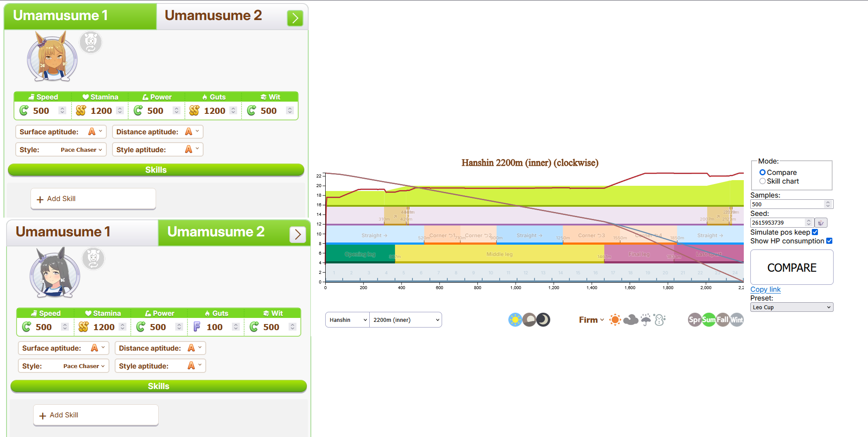
Task: Adjust the Samples stepper arrows
Action: 828,204
